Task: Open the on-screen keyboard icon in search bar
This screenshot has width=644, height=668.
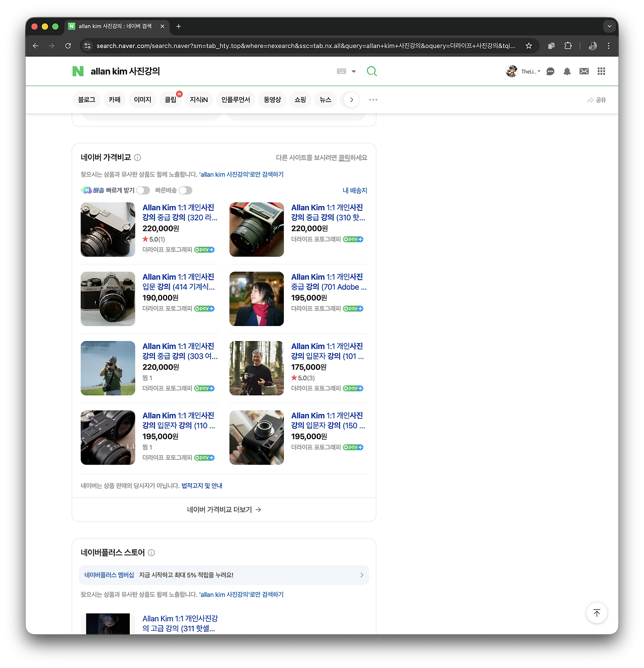Action: tap(342, 71)
